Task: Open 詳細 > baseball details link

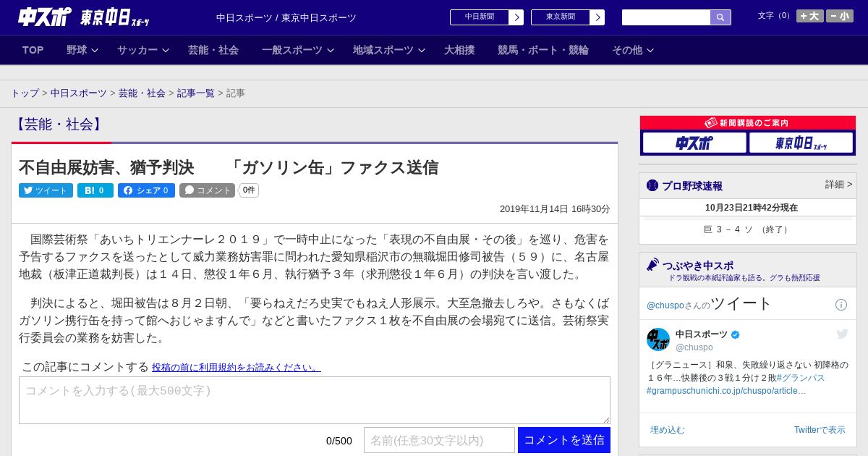Action: click(839, 185)
